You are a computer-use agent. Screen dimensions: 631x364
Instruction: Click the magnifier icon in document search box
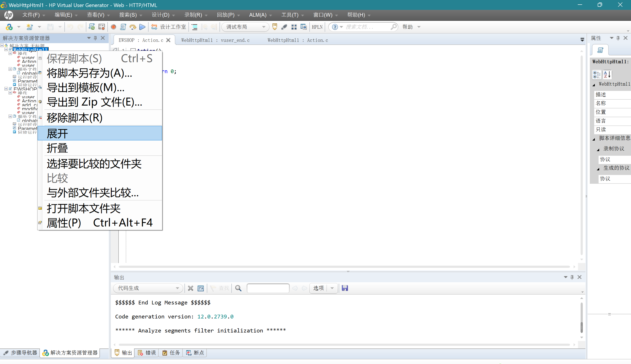click(393, 27)
